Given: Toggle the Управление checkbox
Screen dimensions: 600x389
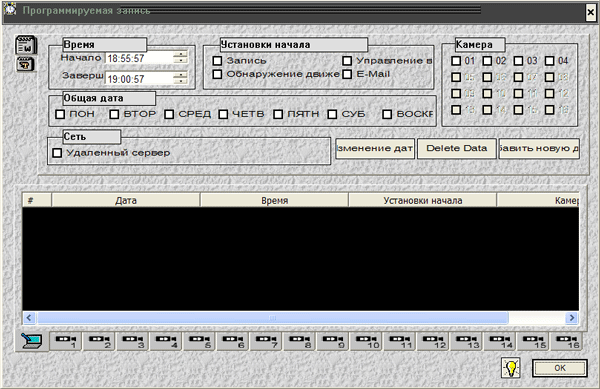Looking at the screenshot, I should (347, 60).
